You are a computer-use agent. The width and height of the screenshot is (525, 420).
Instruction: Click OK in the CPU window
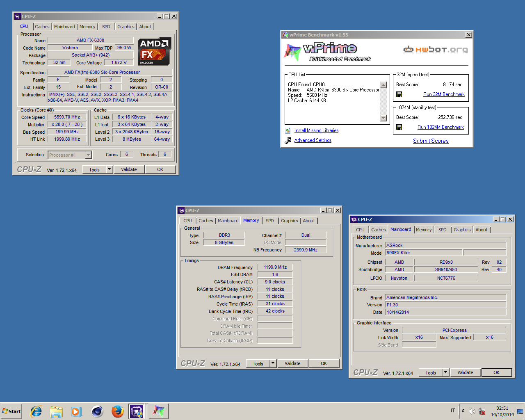pyautogui.click(x=160, y=169)
